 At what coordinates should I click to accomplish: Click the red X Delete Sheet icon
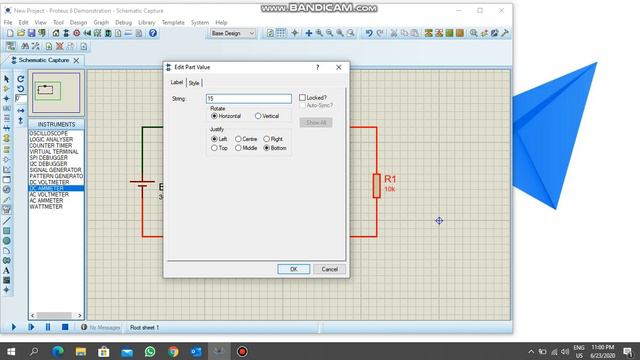[60, 46]
